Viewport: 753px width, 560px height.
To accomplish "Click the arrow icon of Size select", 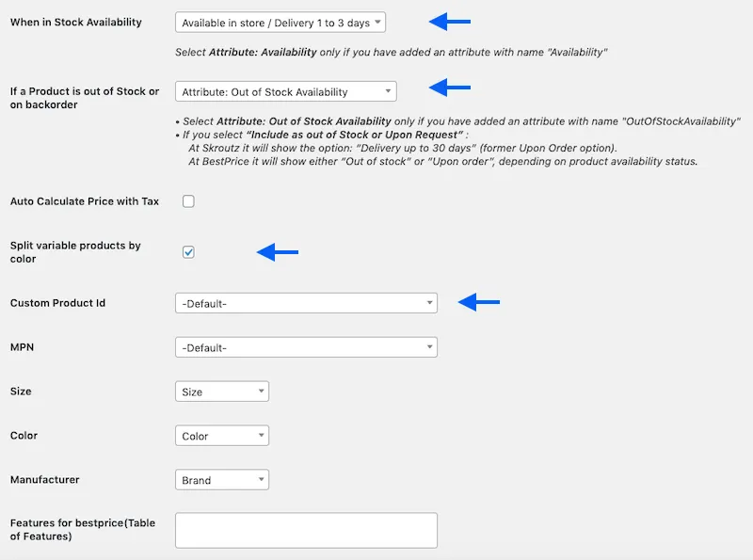I will (262, 391).
